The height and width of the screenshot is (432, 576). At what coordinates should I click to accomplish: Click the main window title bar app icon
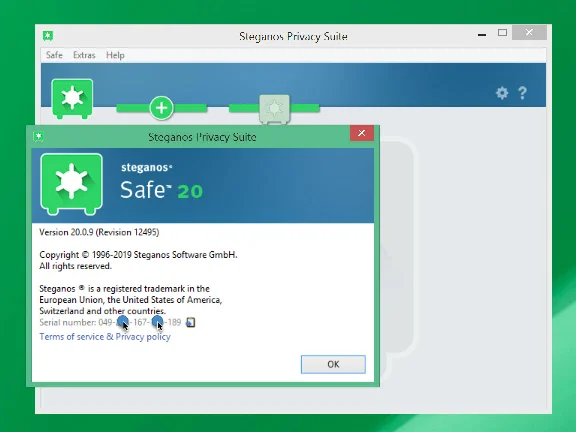(x=48, y=36)
